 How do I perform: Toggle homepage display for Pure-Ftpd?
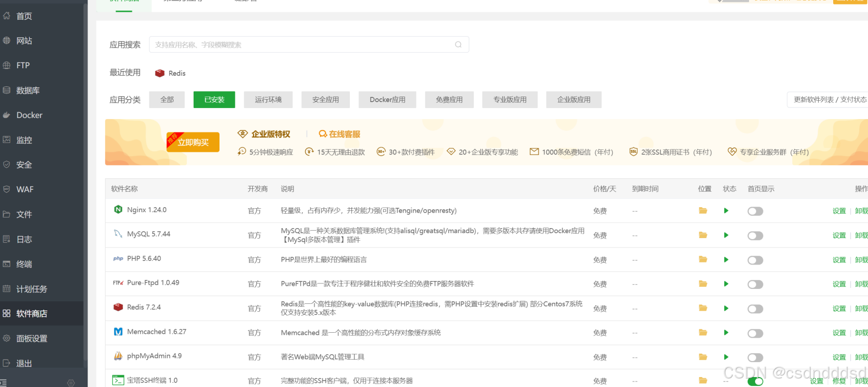[755, 284]
